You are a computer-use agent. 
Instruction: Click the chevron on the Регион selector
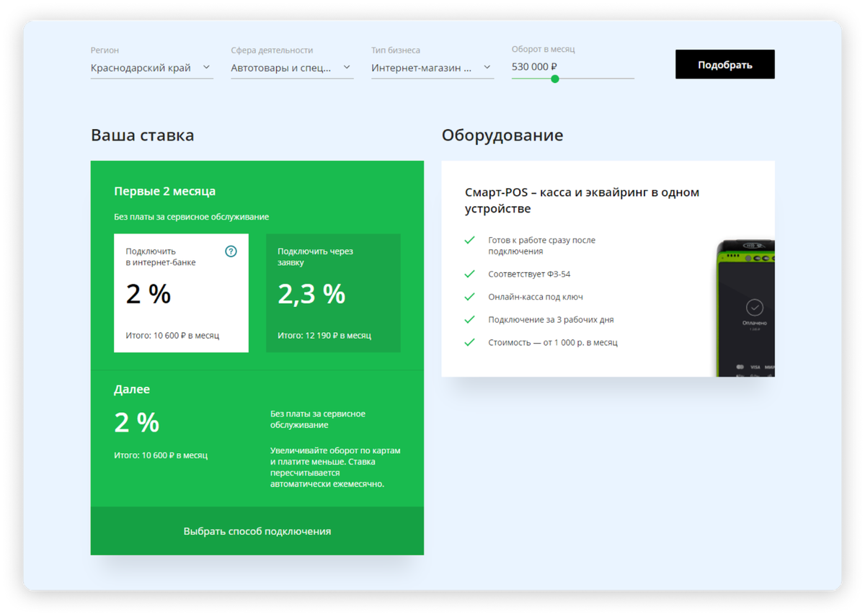pyautogui.click(x=208, y=67)
